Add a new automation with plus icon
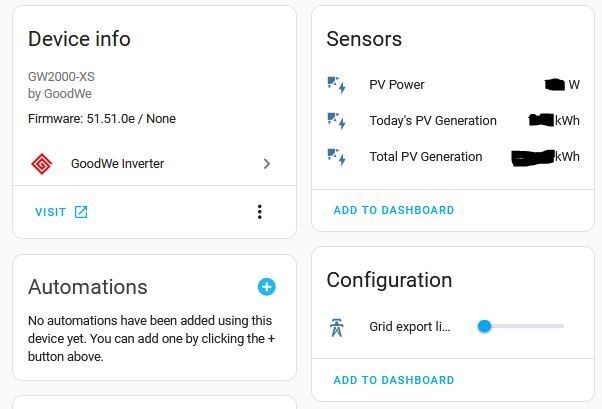This screenshot has width=602, height=409. (266, 287)
